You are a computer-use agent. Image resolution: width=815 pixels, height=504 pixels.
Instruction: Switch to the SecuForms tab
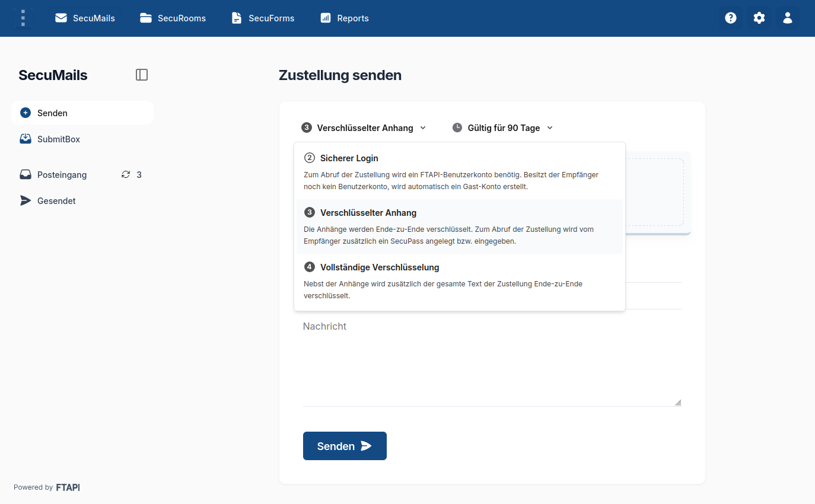pos(263,18)
